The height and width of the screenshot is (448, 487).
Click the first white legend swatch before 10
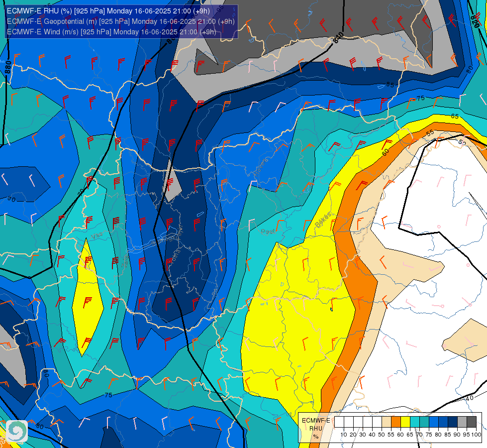pyautogui.click(x=339, y=422)
